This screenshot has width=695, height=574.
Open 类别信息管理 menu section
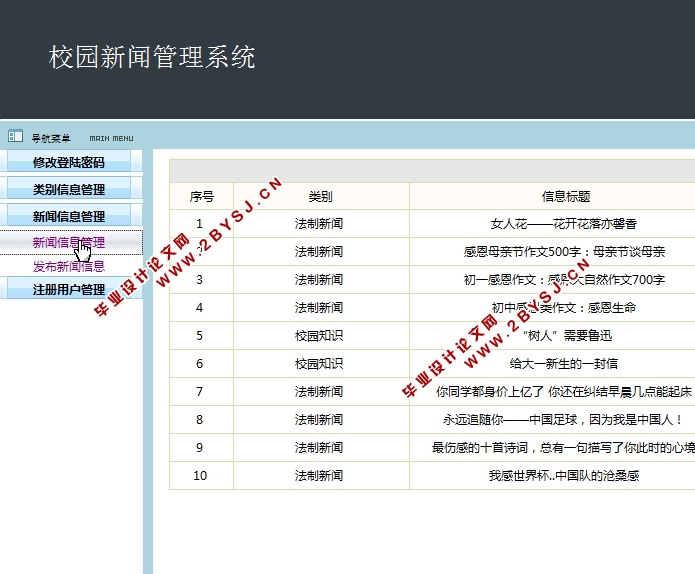[69, 189]
